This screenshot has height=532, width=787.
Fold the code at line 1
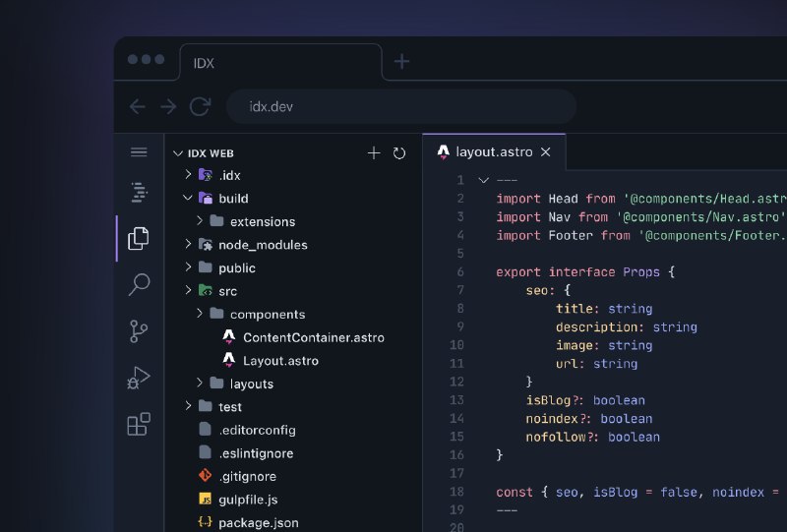click(483, 180)
